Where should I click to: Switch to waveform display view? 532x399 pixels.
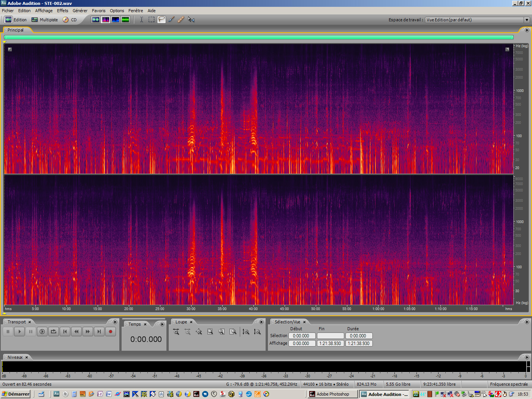(96, 19)
